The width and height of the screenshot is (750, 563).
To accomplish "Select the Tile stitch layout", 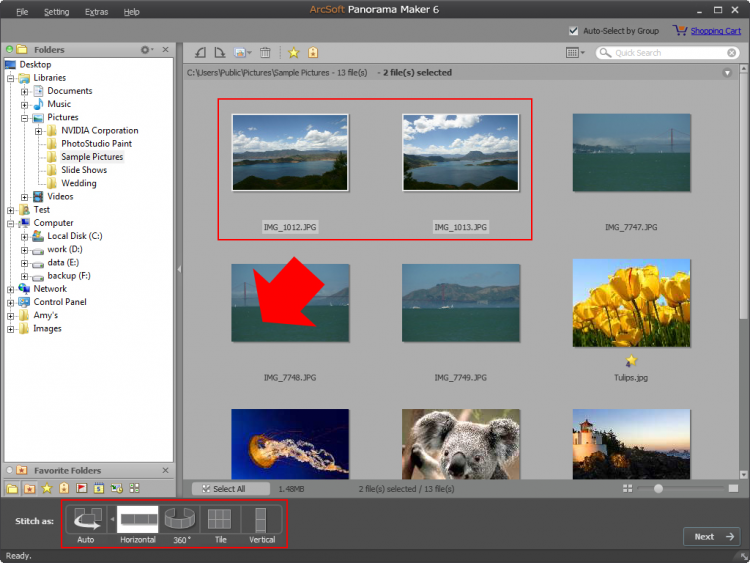I will (x=220, y=519).
